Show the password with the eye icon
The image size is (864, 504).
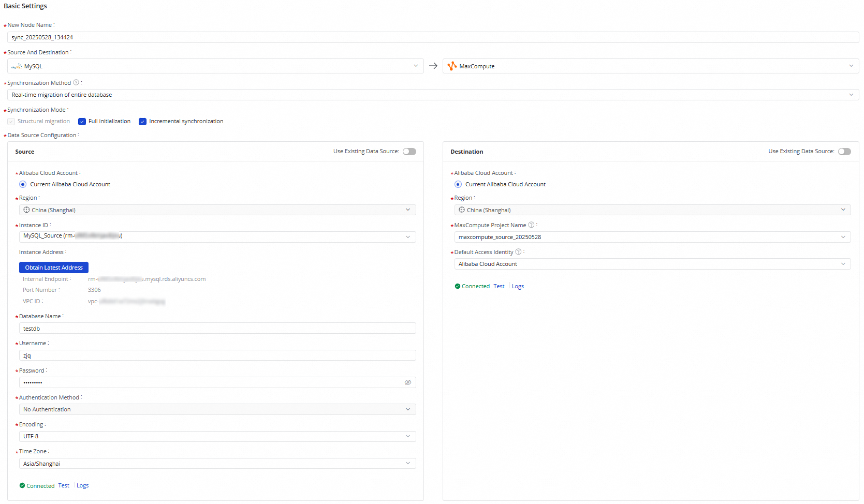click(x=408, y=382)
